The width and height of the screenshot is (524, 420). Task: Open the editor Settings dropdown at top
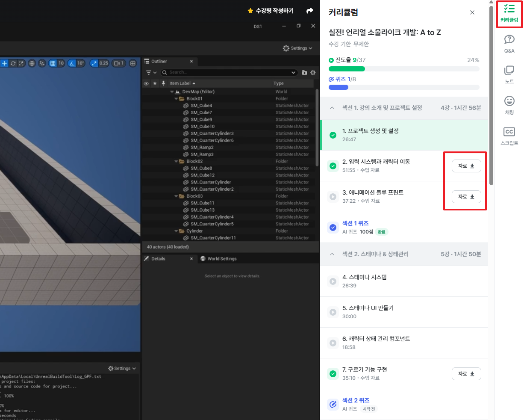tap(297, 48)
